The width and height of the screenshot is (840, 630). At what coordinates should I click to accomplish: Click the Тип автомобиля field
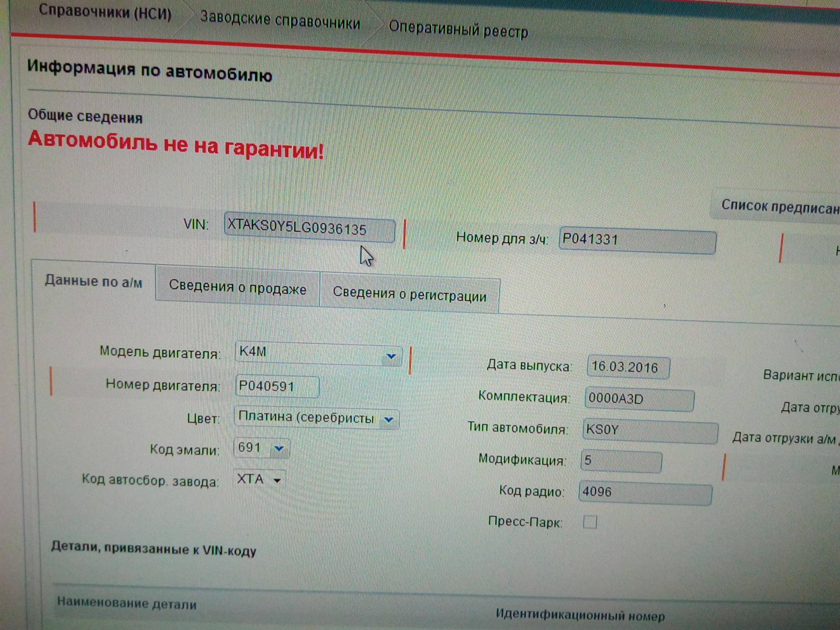click(649, 431)
